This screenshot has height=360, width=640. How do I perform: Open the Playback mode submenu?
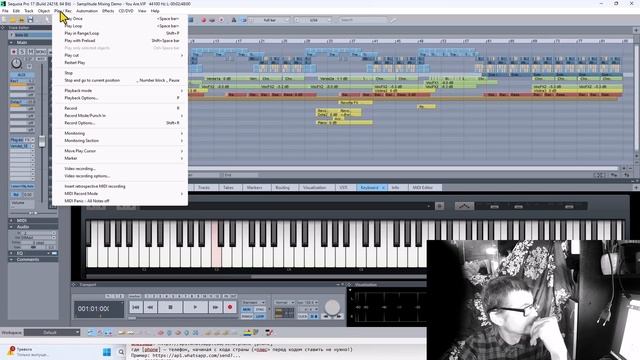pyautogui.click(x=120, y=91)
